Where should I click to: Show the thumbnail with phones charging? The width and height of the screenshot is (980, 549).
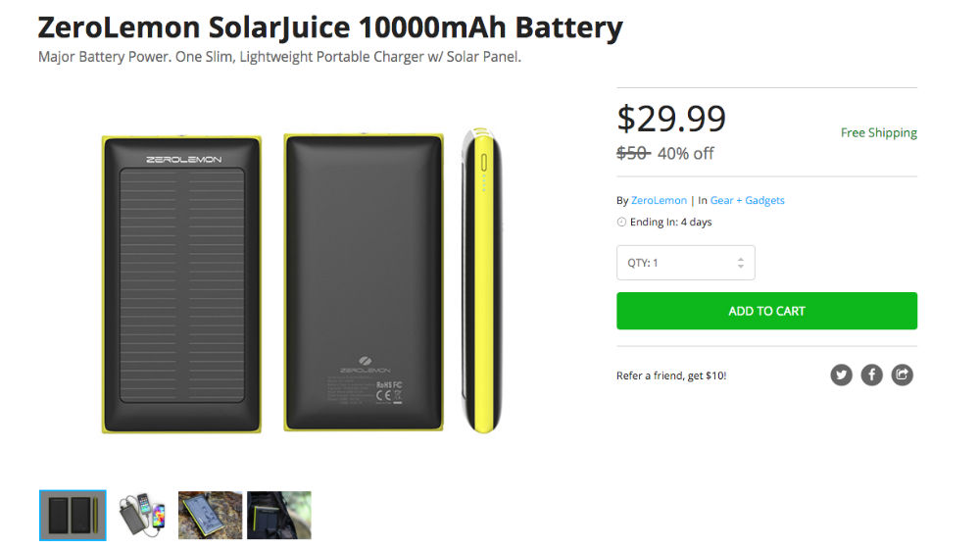pos(142,516)
